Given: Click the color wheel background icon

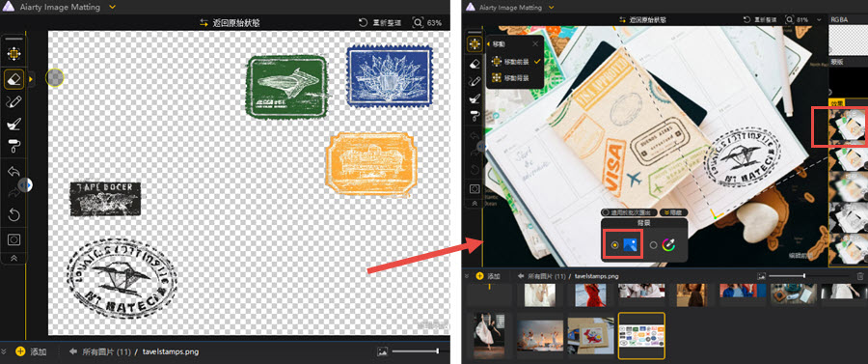Looking at the screenshot, I should [669, 244].
